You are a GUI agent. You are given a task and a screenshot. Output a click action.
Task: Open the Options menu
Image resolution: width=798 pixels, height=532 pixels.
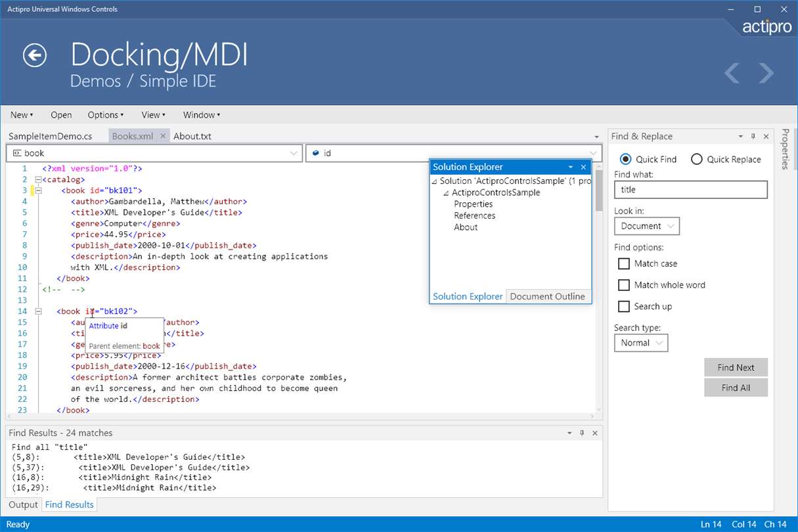[106, 115]
